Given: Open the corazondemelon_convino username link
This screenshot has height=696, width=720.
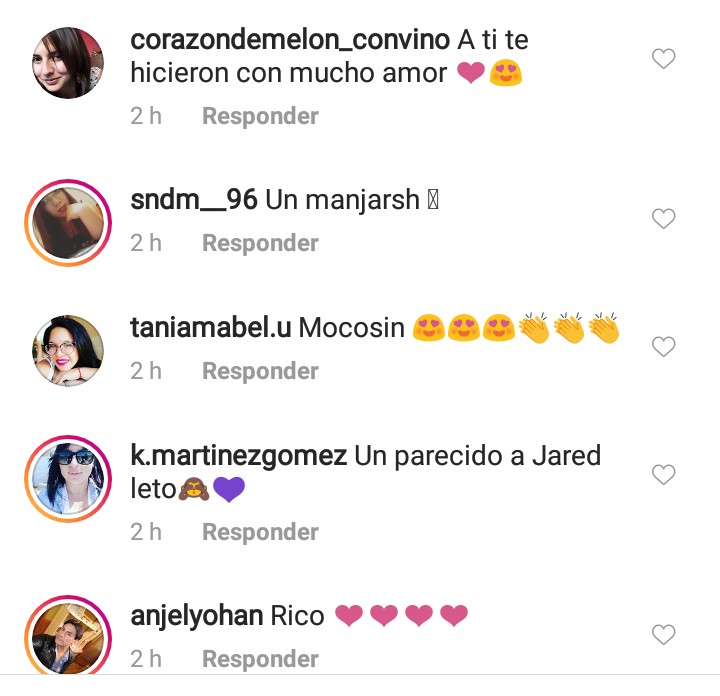Looking at the screenshot, I should point(290,40).
